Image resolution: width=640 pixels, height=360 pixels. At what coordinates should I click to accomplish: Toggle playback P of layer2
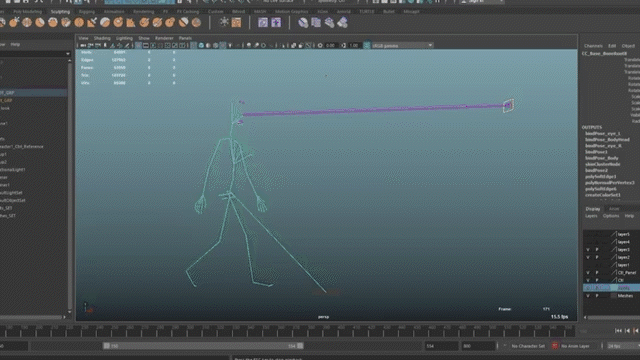click(x=597, y=257)
